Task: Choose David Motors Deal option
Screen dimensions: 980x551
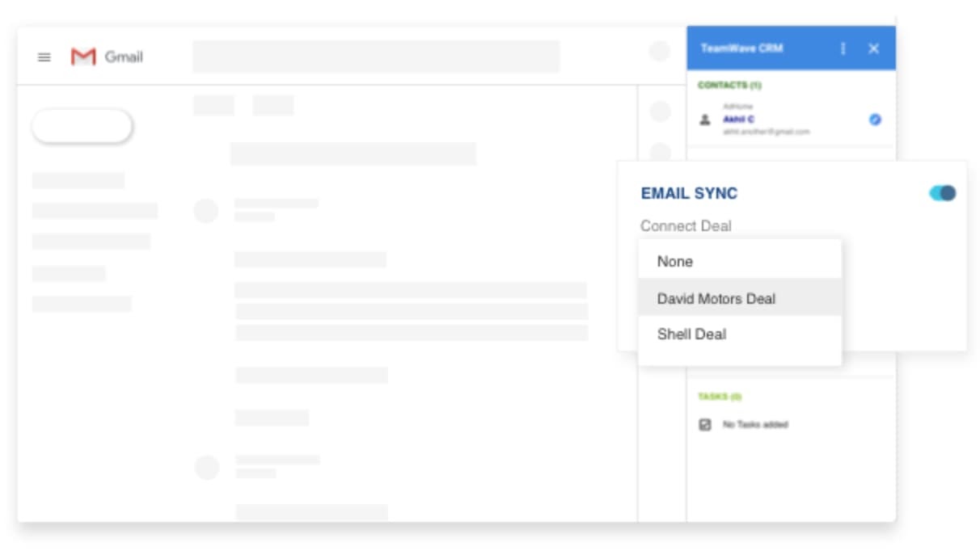Action: tap(740, 298)
